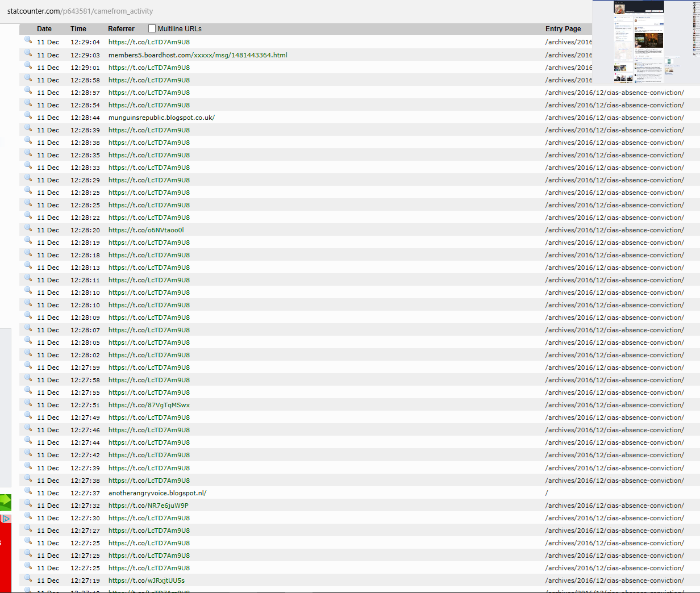
Task: Open t.co/LcTD7Am9U8 link at 12:28:05
Action: click(149, 343)
